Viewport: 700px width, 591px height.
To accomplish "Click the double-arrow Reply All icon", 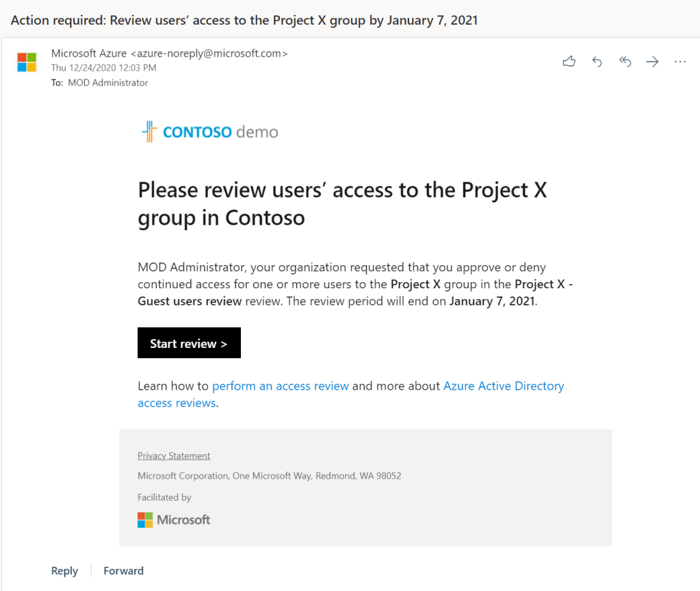I will (625, 62).
